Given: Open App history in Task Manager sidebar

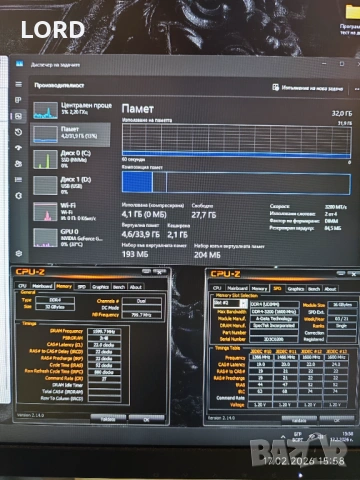Looking at the screenshot, I should click(18, 132).
